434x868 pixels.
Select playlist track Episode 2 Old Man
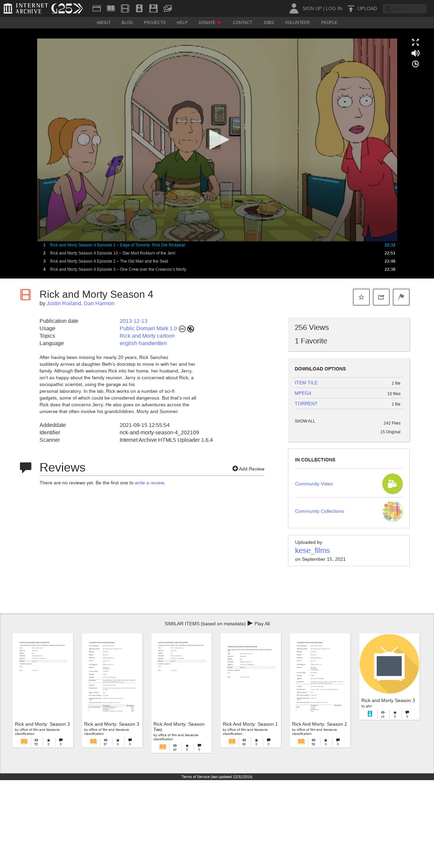pos(217,261)
